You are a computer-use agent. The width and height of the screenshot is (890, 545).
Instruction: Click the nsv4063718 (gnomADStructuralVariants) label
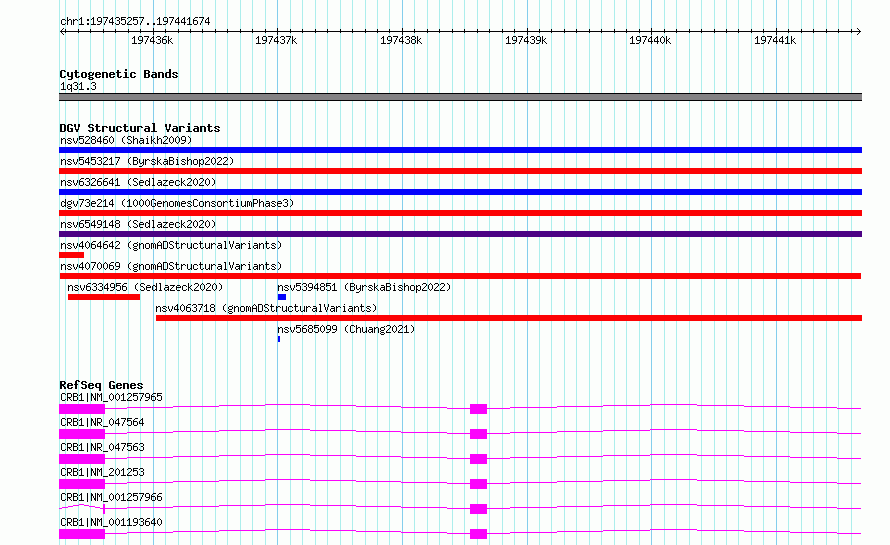click(266, 308)
